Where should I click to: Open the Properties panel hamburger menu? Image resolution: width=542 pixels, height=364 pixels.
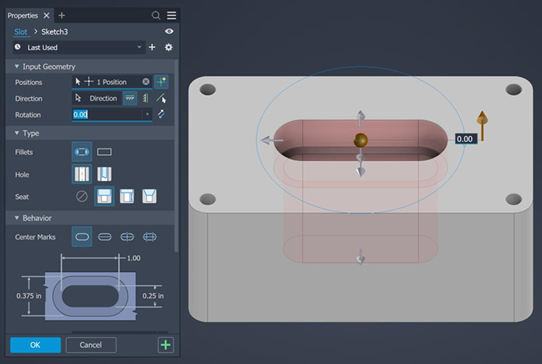(172, 16)
